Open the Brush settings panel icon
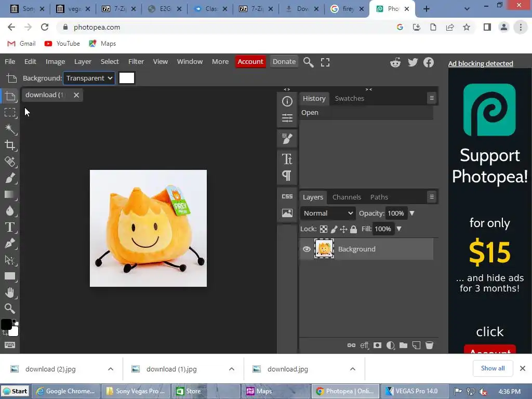This screenshot has width=532, height=399. click(287, 138)
